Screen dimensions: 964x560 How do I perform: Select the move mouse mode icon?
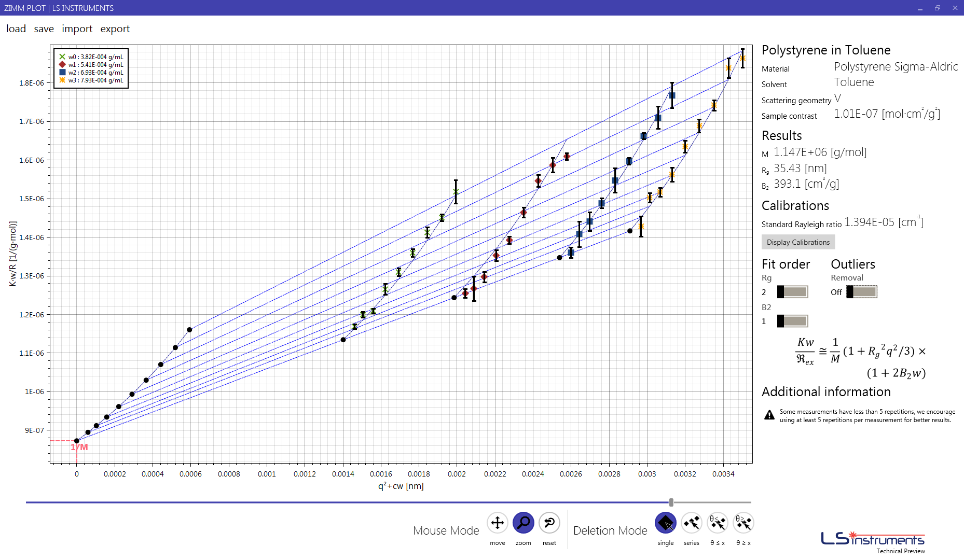pos(497,523)
